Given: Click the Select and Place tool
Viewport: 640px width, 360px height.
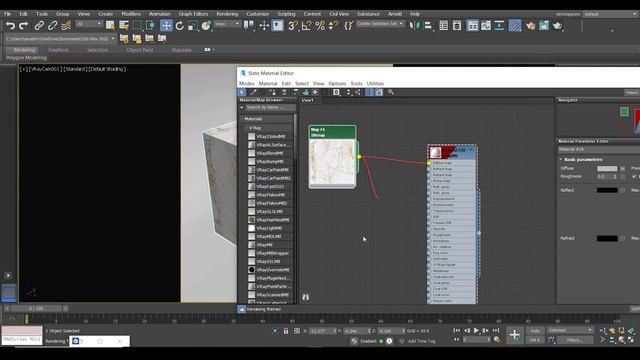Looking at the screenshot, I should [206, 26].
